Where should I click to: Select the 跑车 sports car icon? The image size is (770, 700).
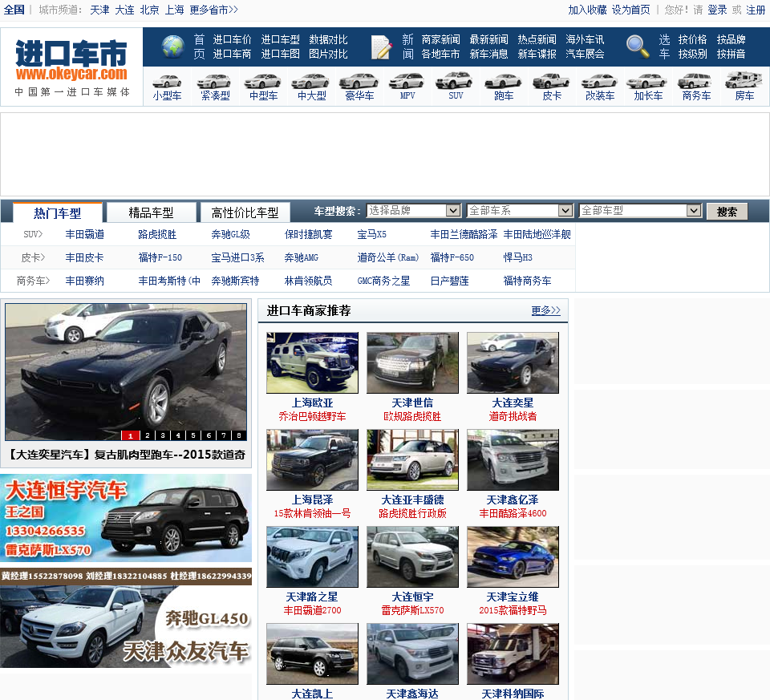[503, 82]
